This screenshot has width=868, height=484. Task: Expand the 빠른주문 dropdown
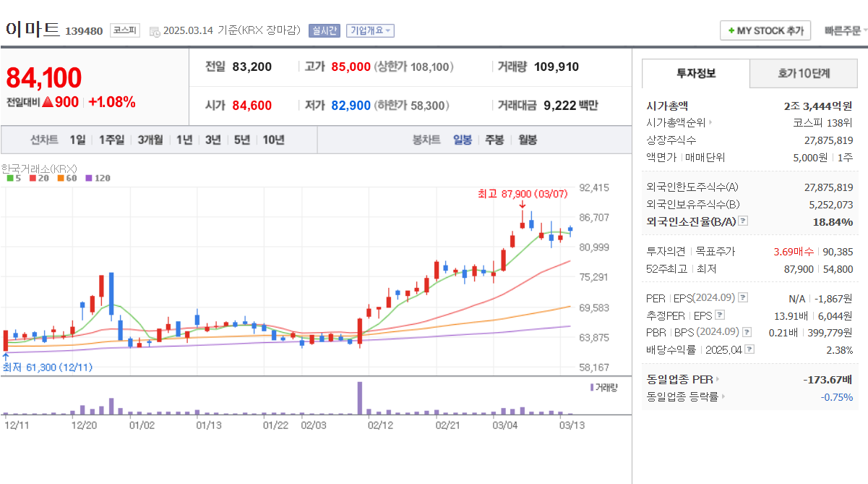(x=846, y=31)
